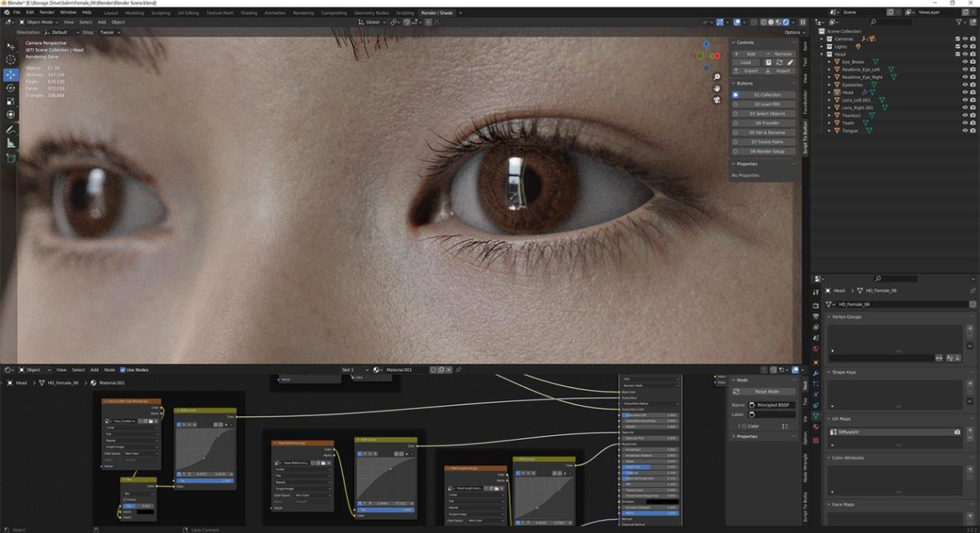Viewport: 980px width, 533px height.
Task: Adjust the Fac slider on the Mix node
Action: [139, 506]
